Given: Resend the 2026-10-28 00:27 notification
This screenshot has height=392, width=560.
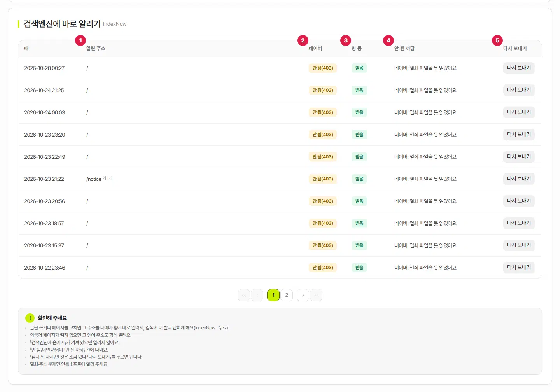Looking at the screenshot, I should tap(519, 68).
